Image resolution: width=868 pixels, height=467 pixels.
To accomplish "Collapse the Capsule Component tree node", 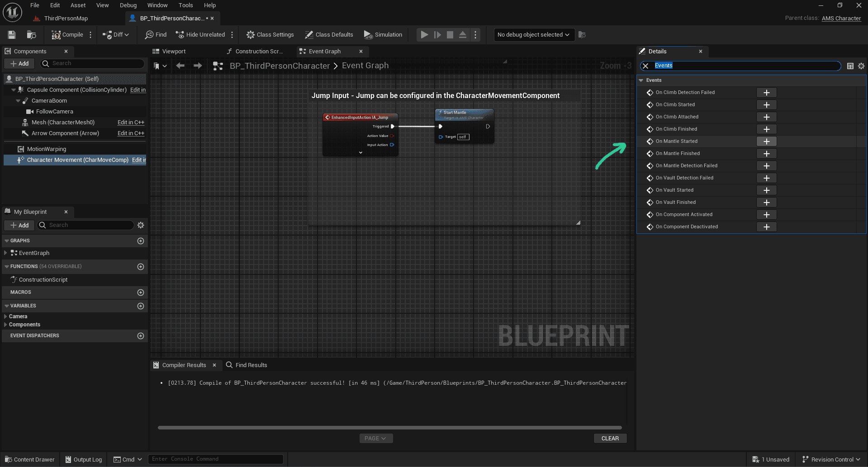I will [x=14, y=90].
